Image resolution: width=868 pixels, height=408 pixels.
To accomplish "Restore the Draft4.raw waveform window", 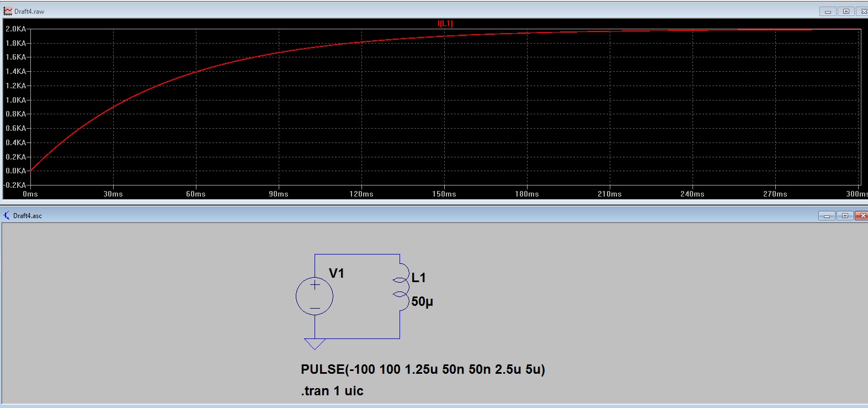I will (845, 11).
